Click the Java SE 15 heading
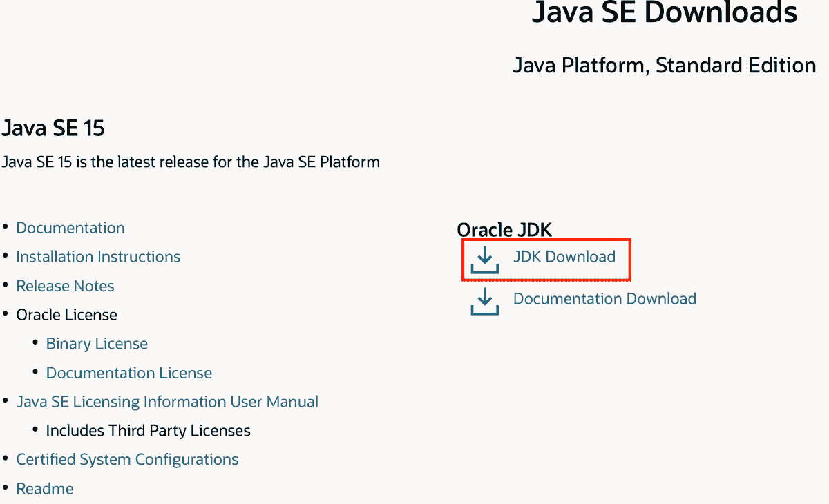 pos(53,128)
